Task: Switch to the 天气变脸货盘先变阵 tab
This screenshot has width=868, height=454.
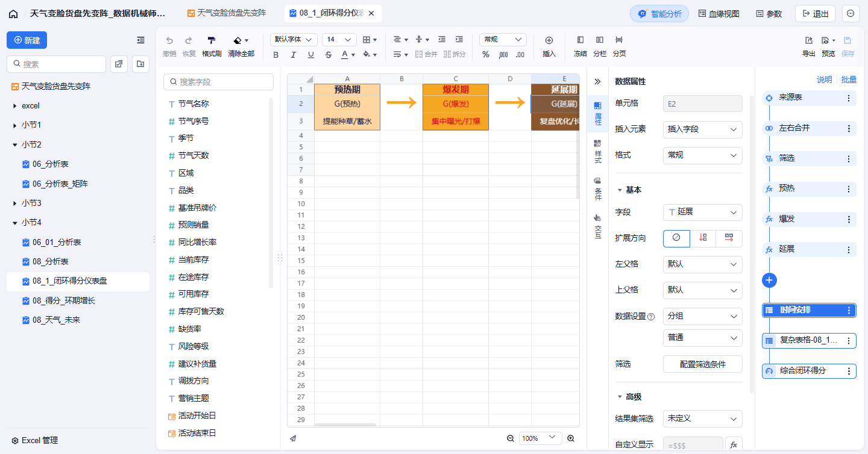Action: click(x=225, y=13)
